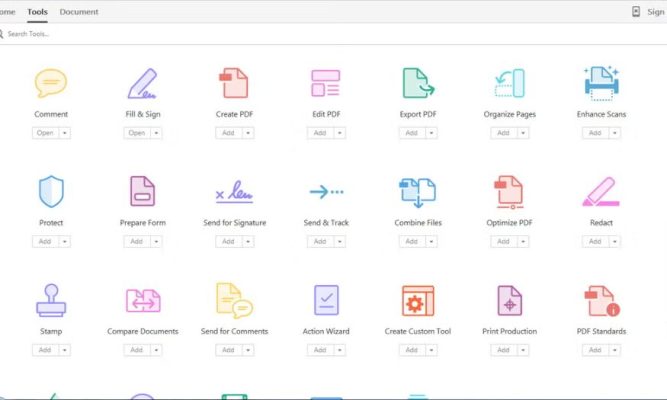Switch to the Document tab
This screenshot has height=400, width=667.
pyautogui.click(x=79, y=12)
